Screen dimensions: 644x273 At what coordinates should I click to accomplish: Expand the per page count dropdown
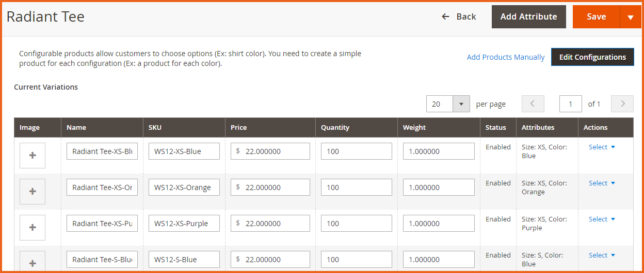pyautogui.click(x=461, y=104)
